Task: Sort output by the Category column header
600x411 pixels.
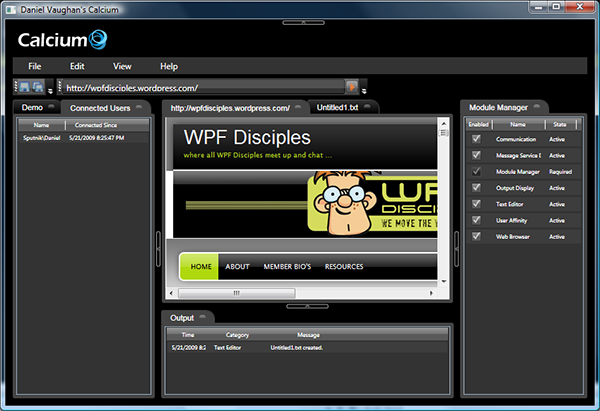Action: 237,335
